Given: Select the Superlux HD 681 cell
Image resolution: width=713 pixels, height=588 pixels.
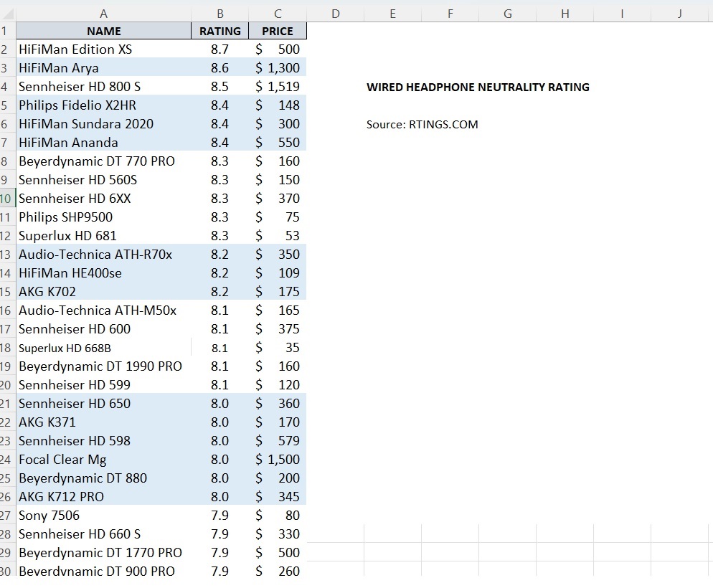Looking at the screenshot, I should [104, 235].
